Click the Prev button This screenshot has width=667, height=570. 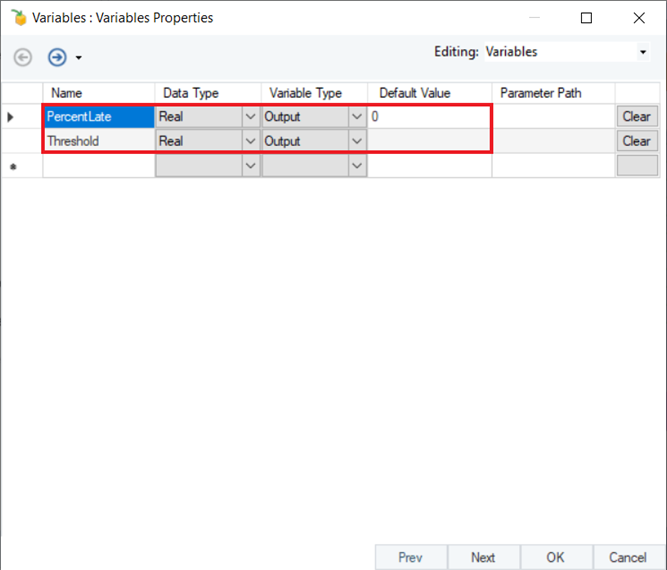click(411, 557)
